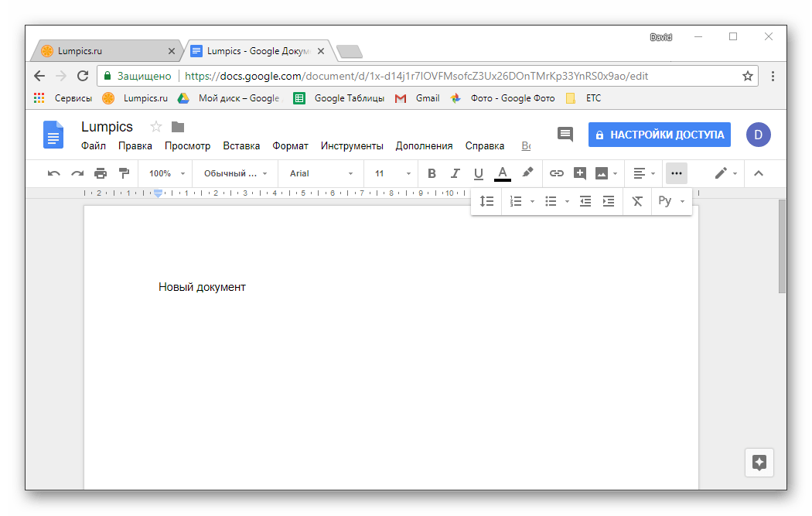Click the Redo arrow icon

(77, 173)
